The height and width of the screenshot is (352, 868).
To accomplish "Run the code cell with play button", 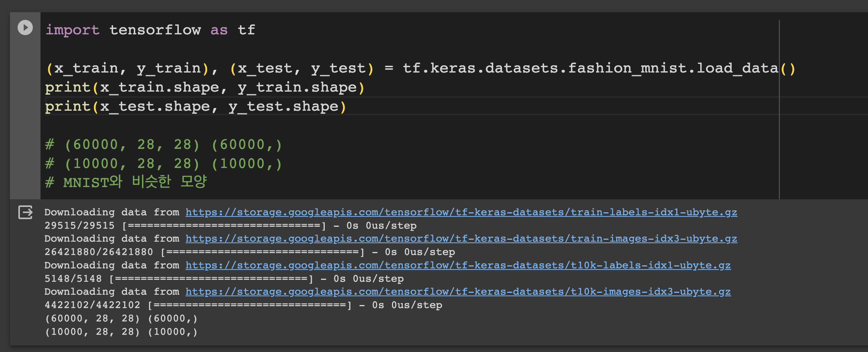I will (x=25, y=28).
